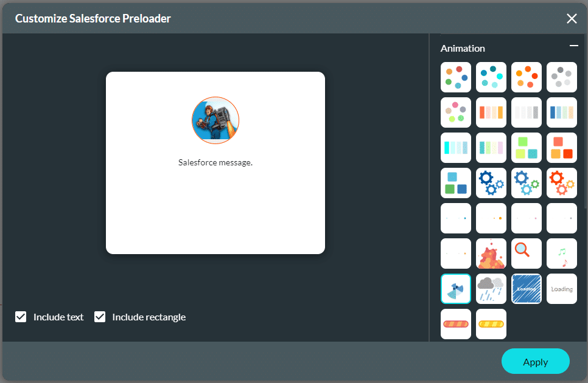Collapse the Animation panel
The width and height of the screenshot is (588, 383).
tap(573, 45)
